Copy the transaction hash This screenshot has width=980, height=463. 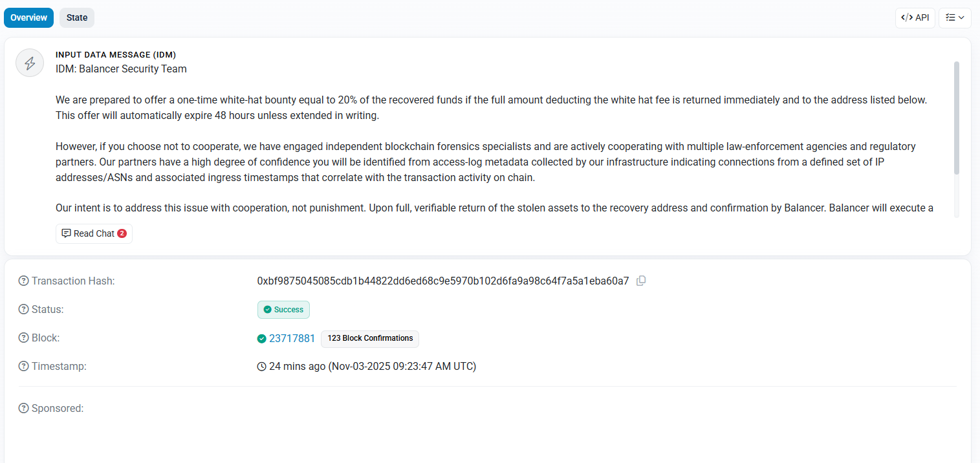[x=641, y=280]
